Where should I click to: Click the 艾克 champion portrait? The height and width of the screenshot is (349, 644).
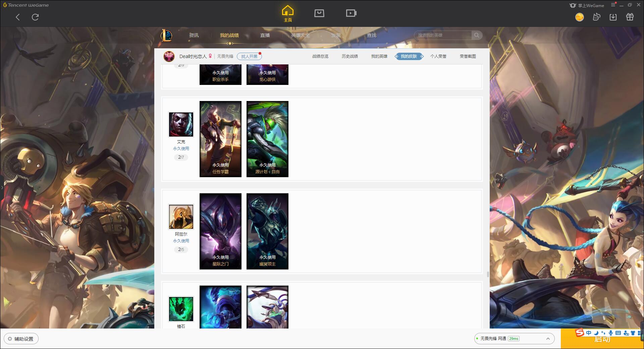pos(181,124)
